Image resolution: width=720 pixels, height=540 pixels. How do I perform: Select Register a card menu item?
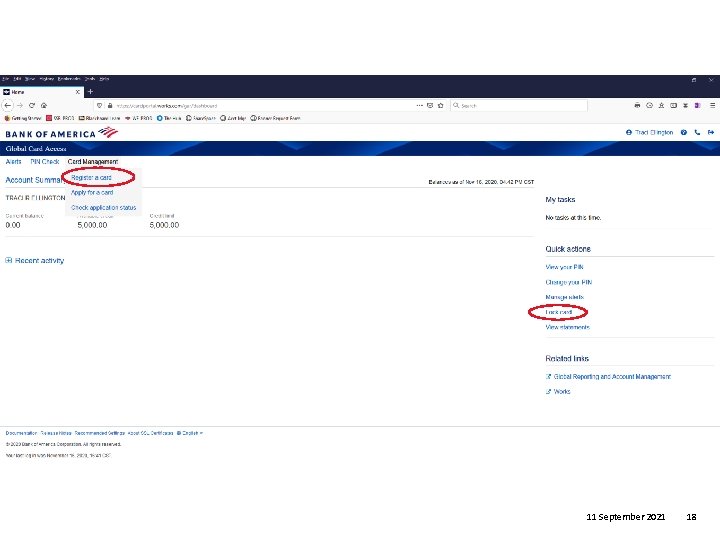[x=91, y=178]
